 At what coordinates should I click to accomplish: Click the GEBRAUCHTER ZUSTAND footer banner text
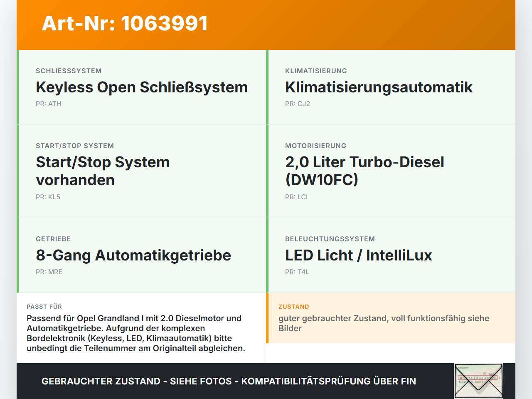point(229,381)
